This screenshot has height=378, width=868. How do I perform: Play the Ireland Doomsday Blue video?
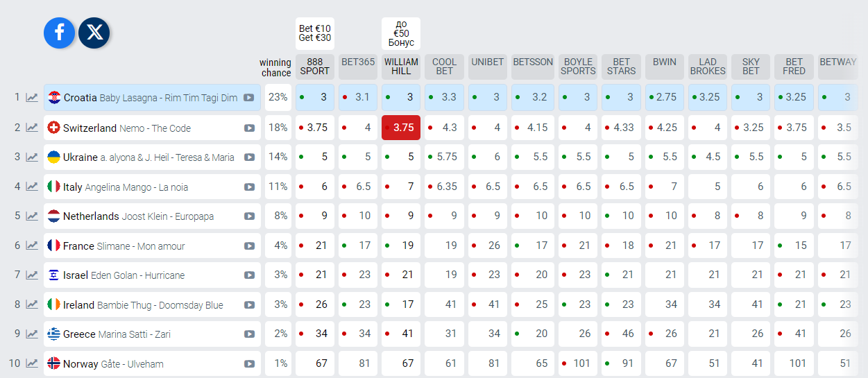[249, 305]
